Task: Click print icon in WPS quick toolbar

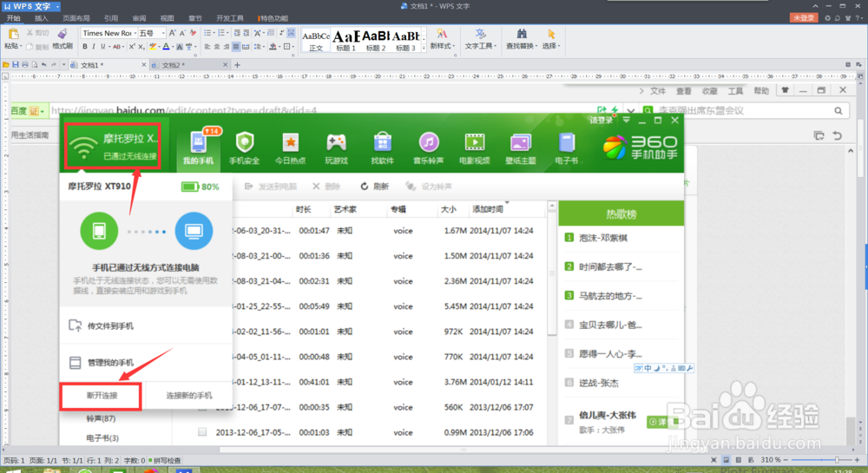Action: (25, 65)
